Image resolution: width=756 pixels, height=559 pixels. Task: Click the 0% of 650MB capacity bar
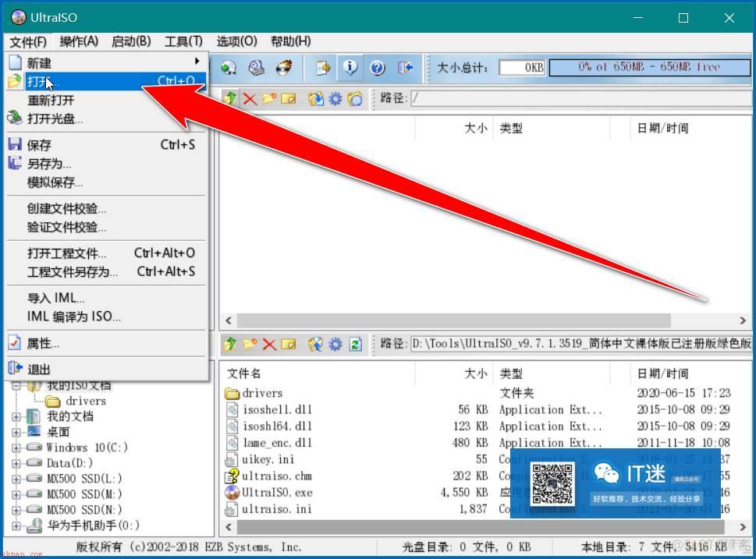point(649,68)
